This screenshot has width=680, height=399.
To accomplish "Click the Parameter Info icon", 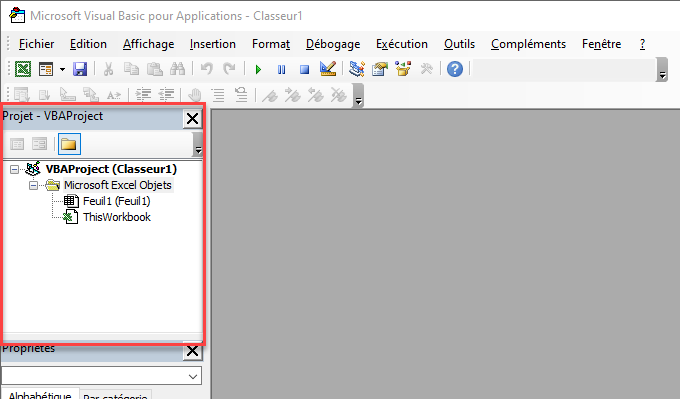I will tap(91, 95).
